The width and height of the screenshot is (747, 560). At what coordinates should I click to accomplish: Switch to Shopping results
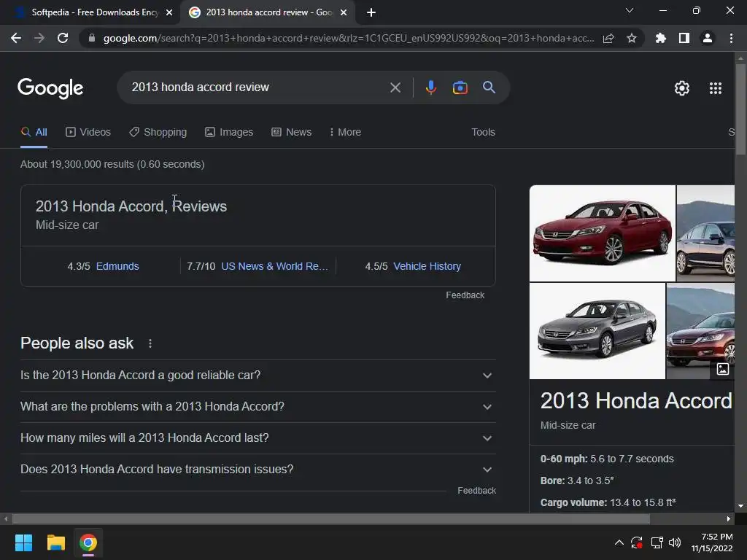158,133
